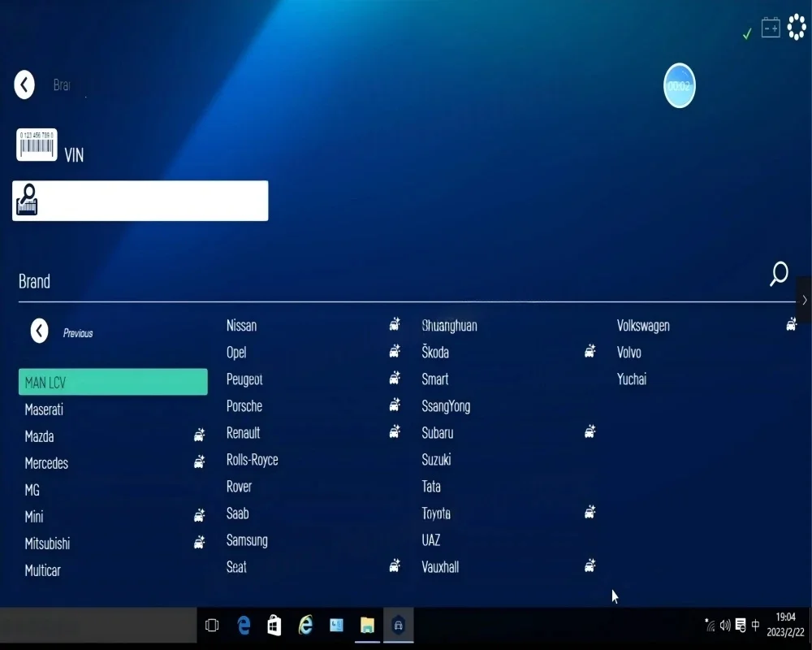This screenshot has width=812, height=650.
Task: Select the Mazda brand
Action: click(x=39, y=436)
